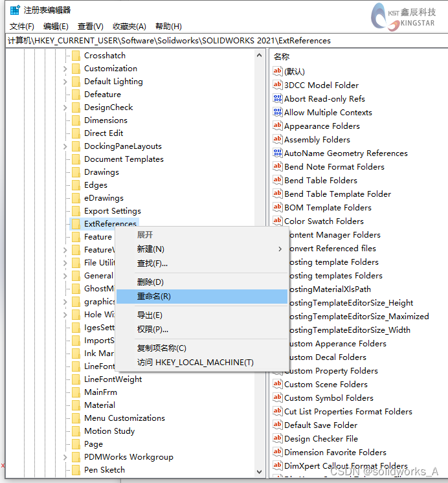Select the Page tree item
Viewport: 448px width, 483px height.
click(93, 444)
